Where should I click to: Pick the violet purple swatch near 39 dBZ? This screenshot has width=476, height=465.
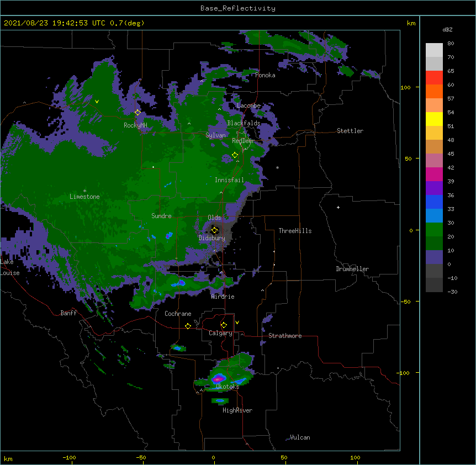coord(434,188)
